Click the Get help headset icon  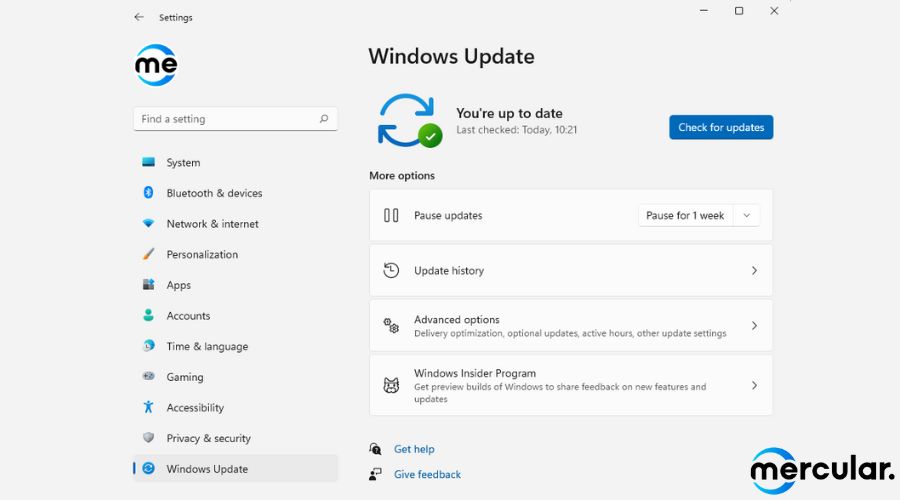375,449
